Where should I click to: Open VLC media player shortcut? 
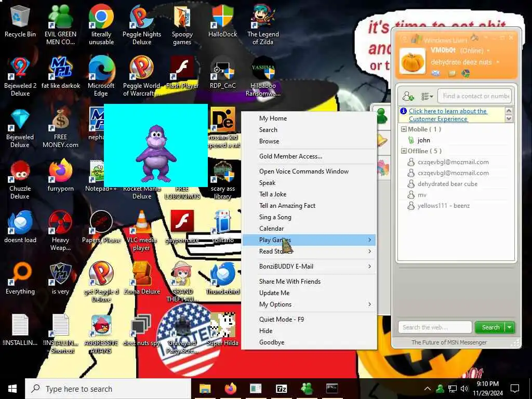coord(141,231)
